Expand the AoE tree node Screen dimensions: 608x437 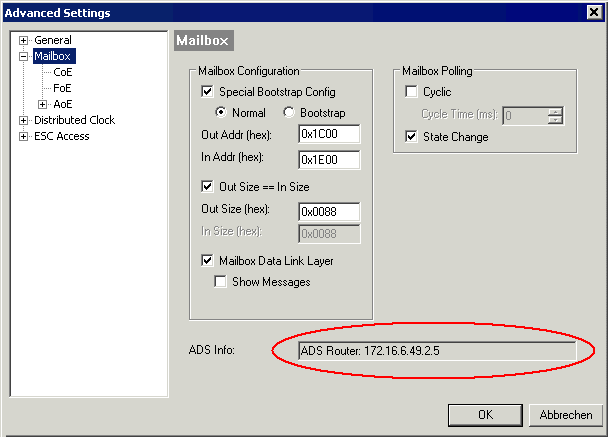click(43, 104)
